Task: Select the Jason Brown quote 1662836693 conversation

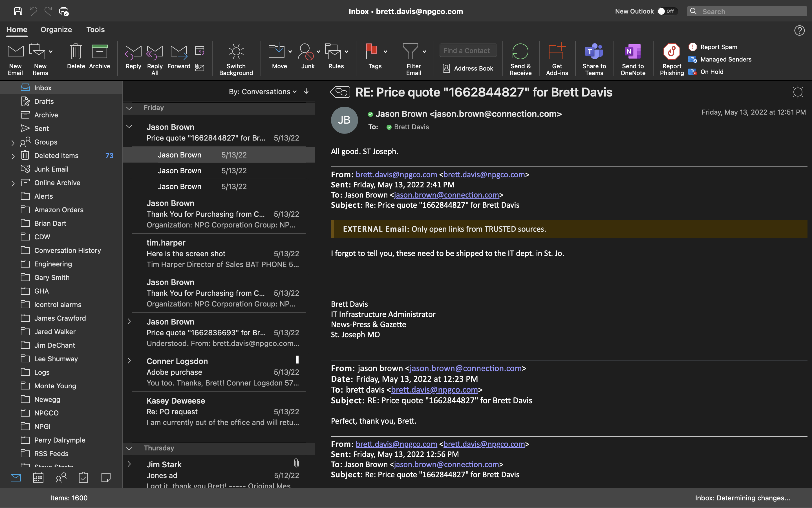Action: tap(219, 332)
